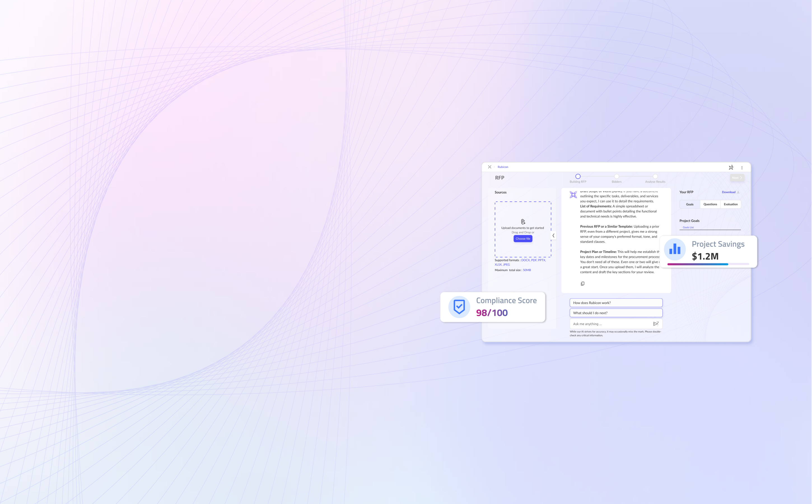Click the Download link in Your RFP
Viewport: 812px width, 504px height.
click(x=729, y=192)
